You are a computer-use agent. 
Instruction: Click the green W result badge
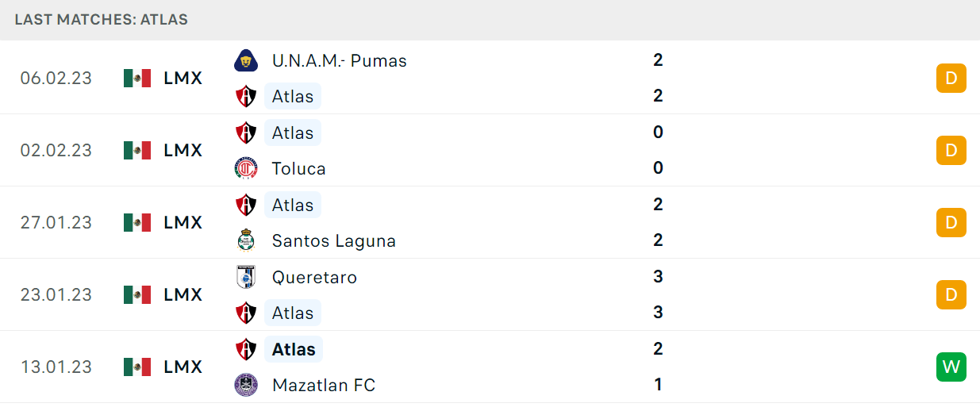click(951, 367)
